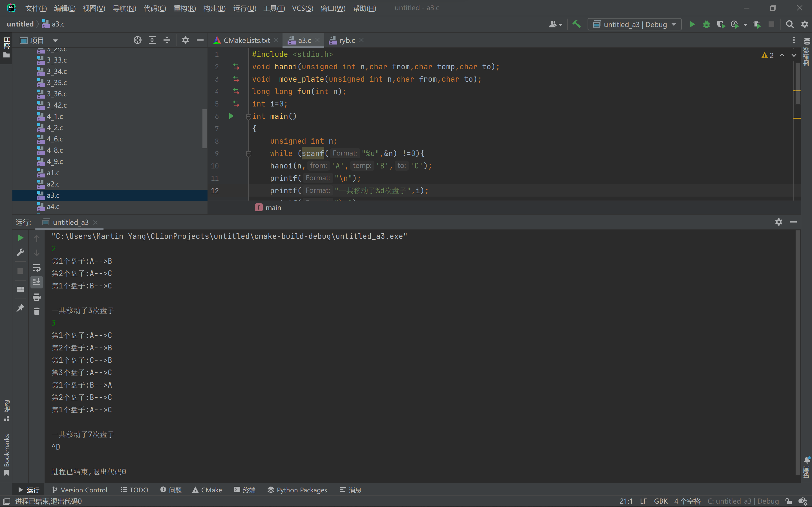Pin the Run tab with the pin icon
This screenshot has height=507, width=812.
pos(21,308)
